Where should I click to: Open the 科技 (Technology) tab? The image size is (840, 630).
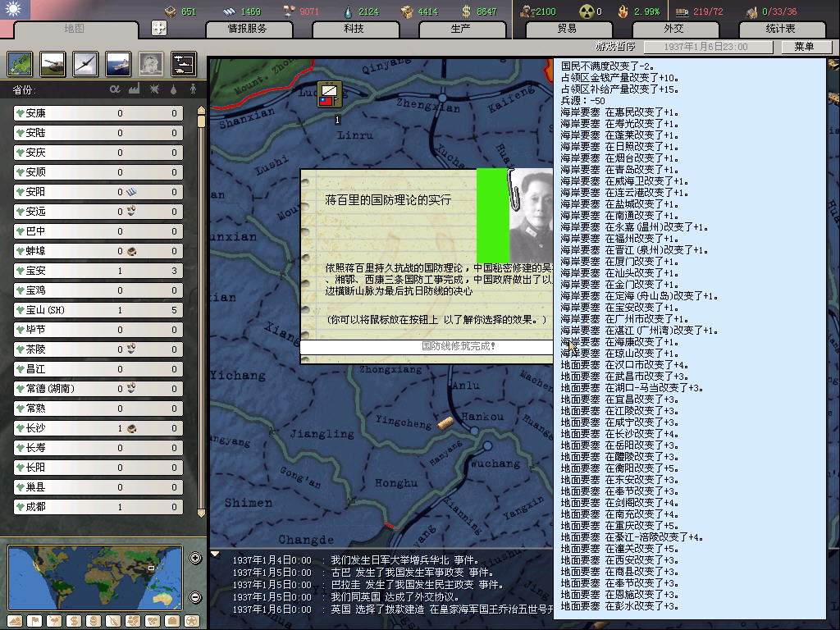coord(354,29)
